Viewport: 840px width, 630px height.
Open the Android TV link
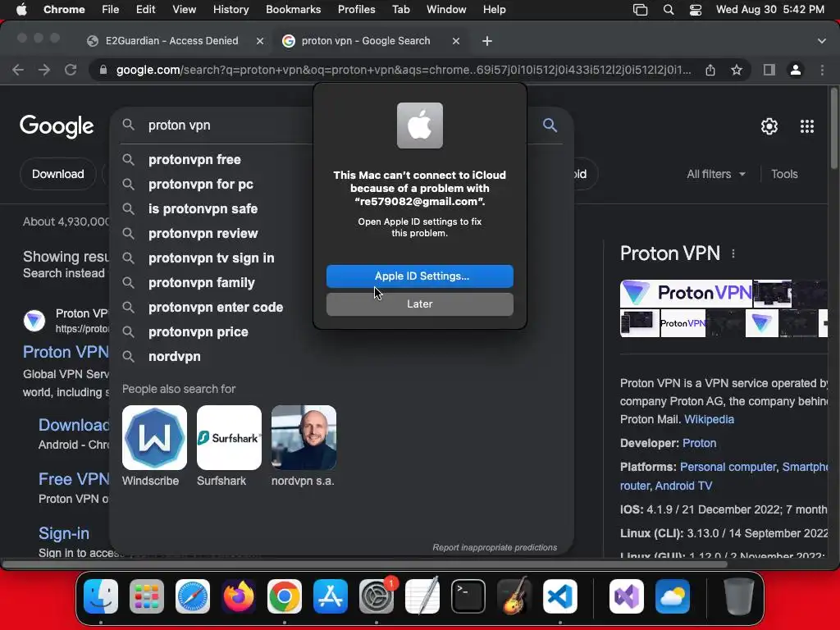(683, 486)
